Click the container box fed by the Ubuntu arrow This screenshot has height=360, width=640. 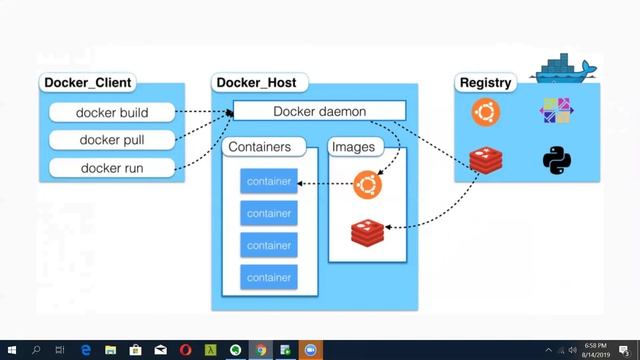tap(269, 181)
